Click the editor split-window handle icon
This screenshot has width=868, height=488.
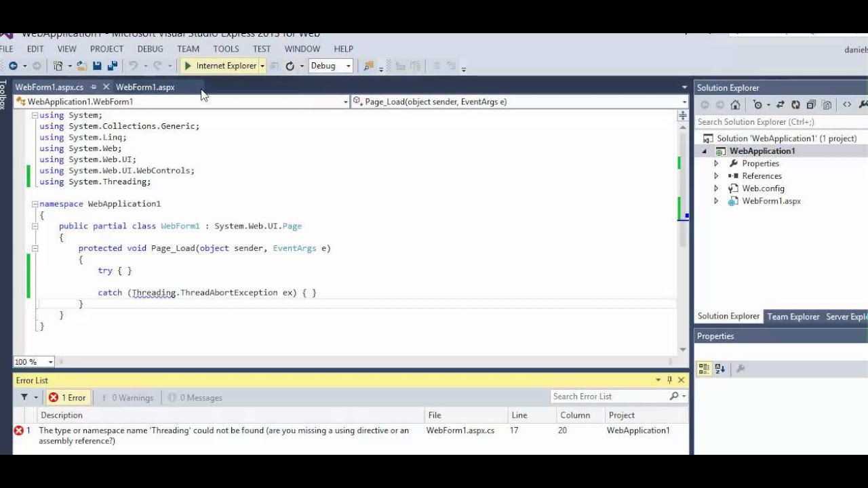[x=683, y=116]
